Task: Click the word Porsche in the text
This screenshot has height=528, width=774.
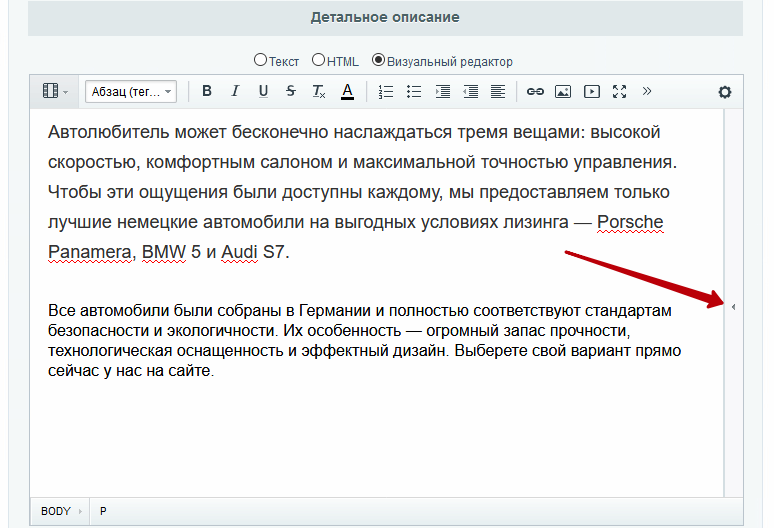Action: (630, 222)
